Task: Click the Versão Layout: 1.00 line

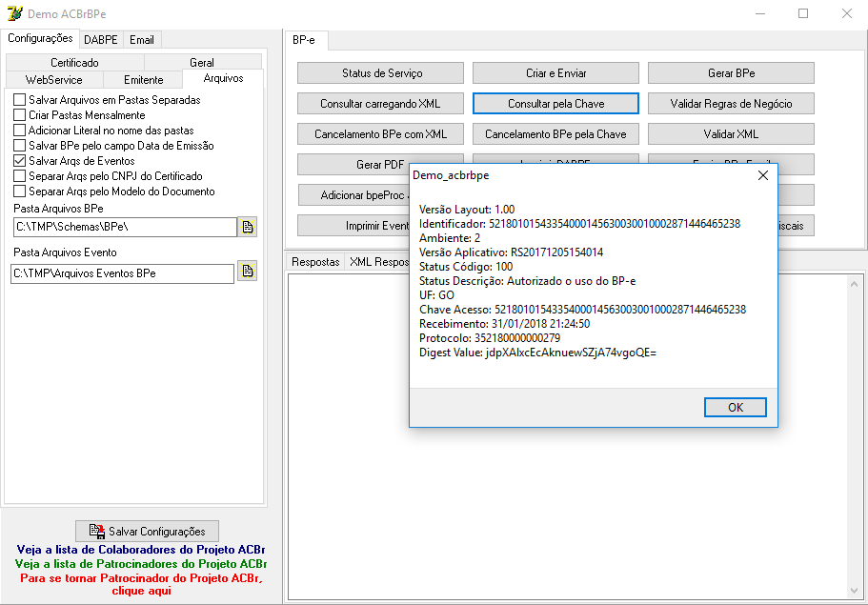Action: [x=467, y=210]
